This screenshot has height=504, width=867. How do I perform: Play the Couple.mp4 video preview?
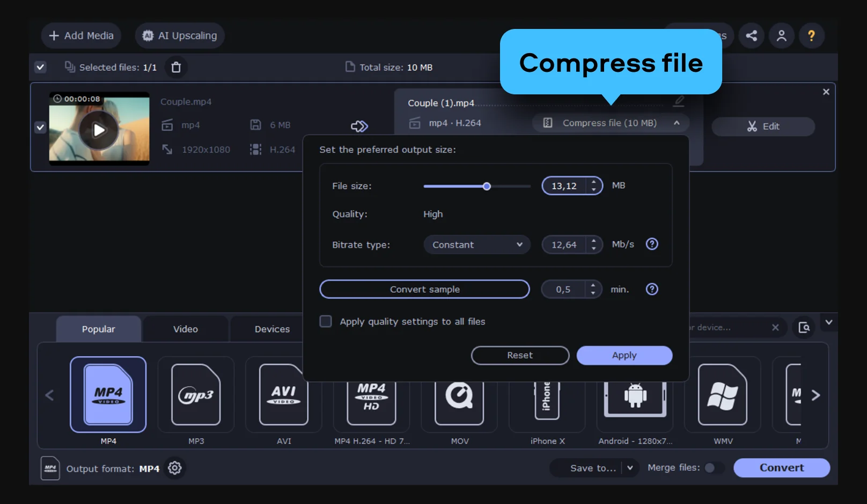pyautogui.click(x=99, y=130)
